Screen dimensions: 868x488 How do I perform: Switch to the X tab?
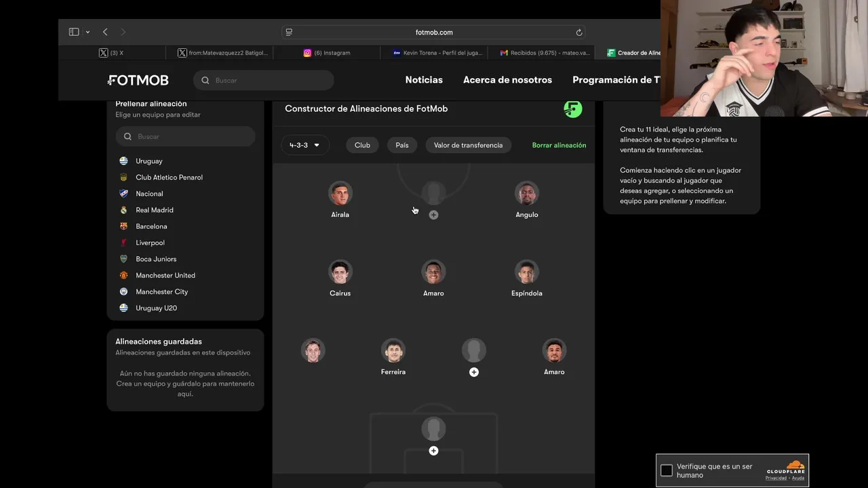(111, 53)
